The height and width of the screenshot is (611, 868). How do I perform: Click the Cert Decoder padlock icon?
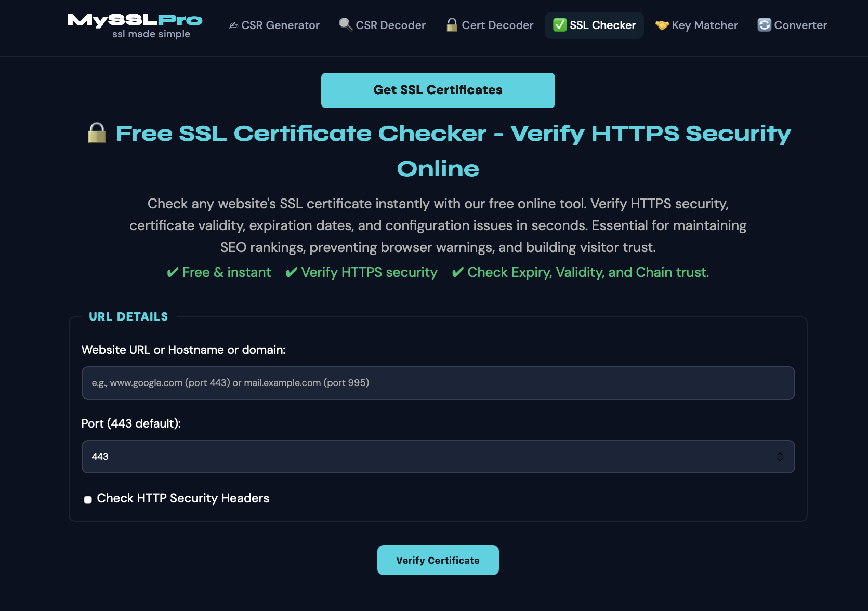452,24
